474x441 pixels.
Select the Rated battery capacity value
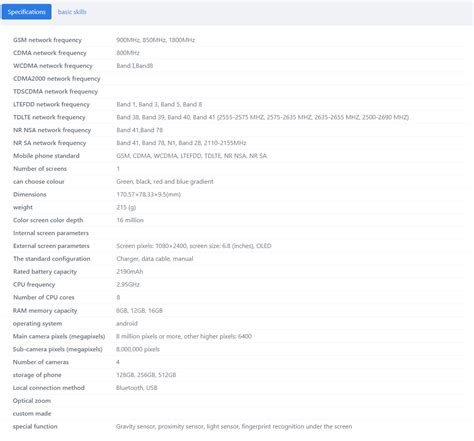coord(130,271)
